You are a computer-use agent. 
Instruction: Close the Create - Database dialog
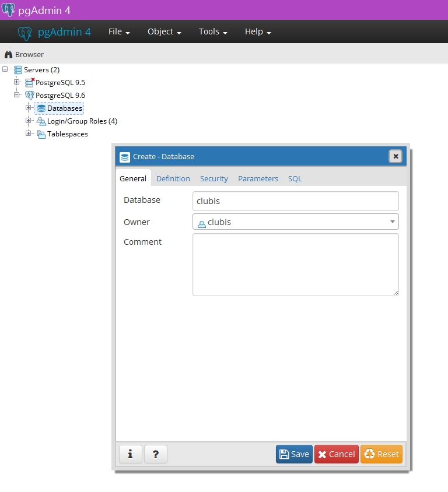click(x=395, y=156)
